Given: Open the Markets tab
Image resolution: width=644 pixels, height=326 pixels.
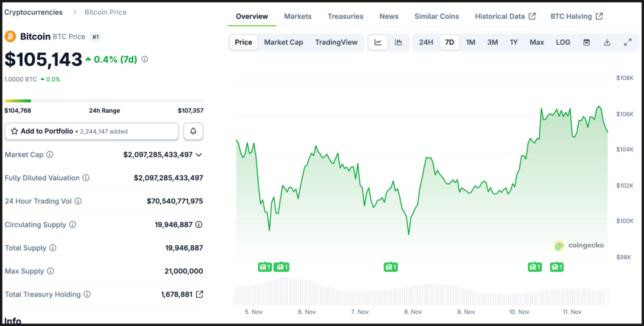Looking at the screenshot, I should coord(297,16).
